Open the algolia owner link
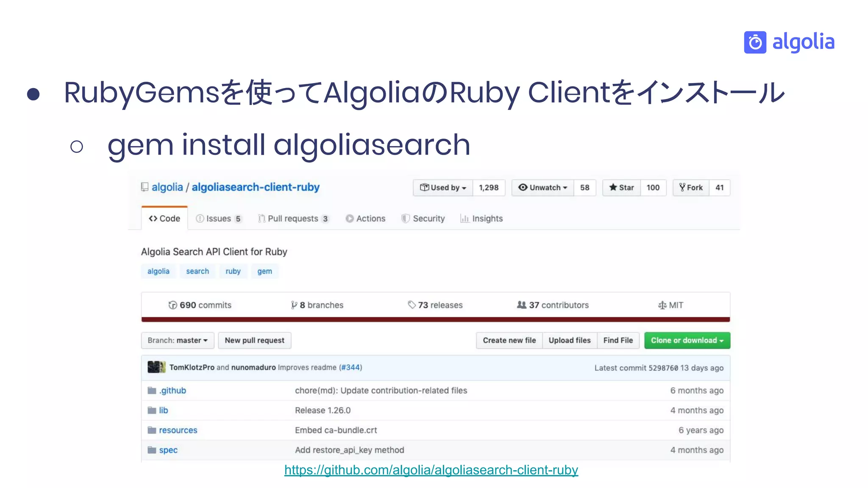868x488 pixels. pyautogui.click(x=167, y=187)
